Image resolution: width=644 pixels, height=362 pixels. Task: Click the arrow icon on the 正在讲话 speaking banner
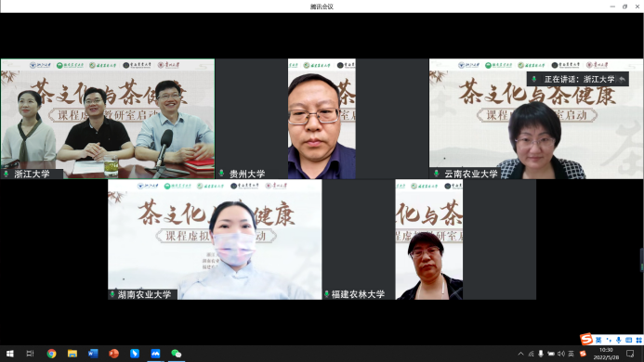click(x=623, y=79)
